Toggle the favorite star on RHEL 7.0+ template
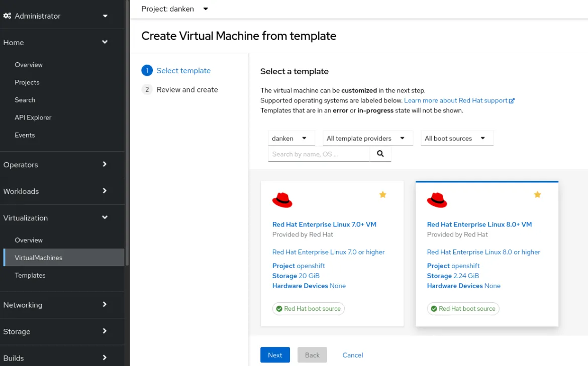 382,194
